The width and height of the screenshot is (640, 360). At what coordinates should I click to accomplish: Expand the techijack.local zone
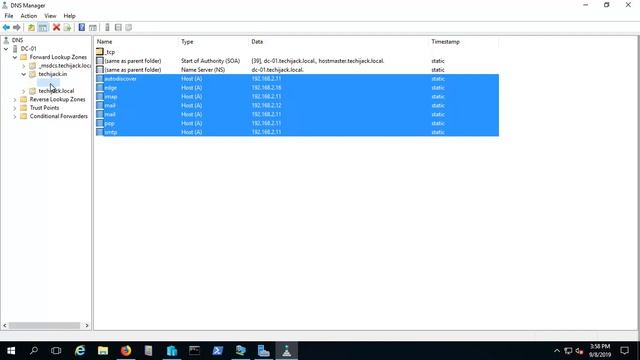coord(23,91)
